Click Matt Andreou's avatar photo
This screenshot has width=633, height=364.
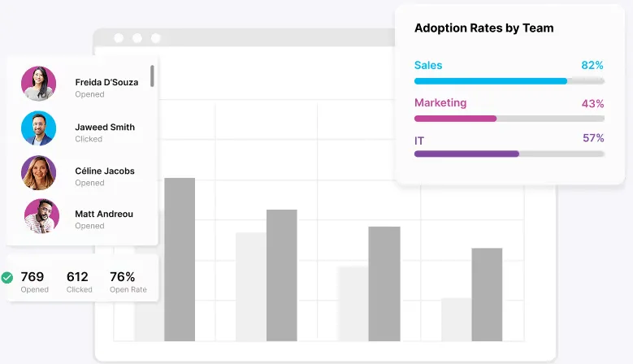[41, 216]
